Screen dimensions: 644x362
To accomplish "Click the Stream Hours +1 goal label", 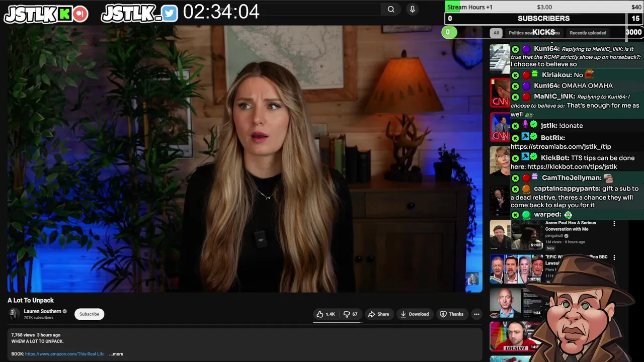I will (469, 7).
